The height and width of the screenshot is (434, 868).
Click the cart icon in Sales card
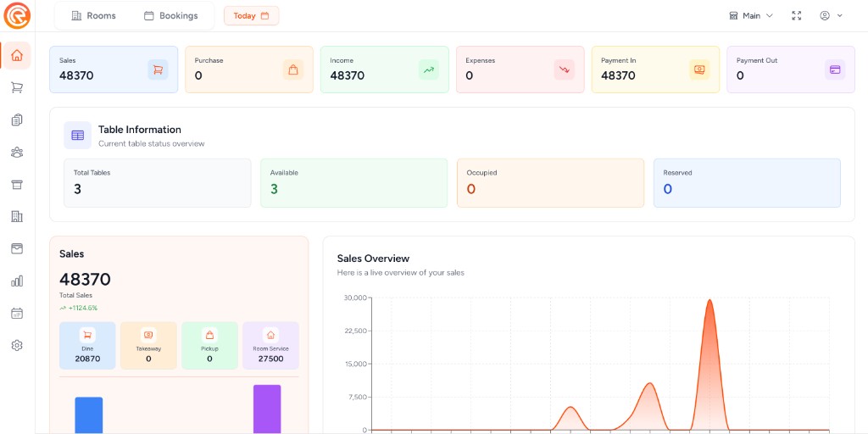[158, 70]
